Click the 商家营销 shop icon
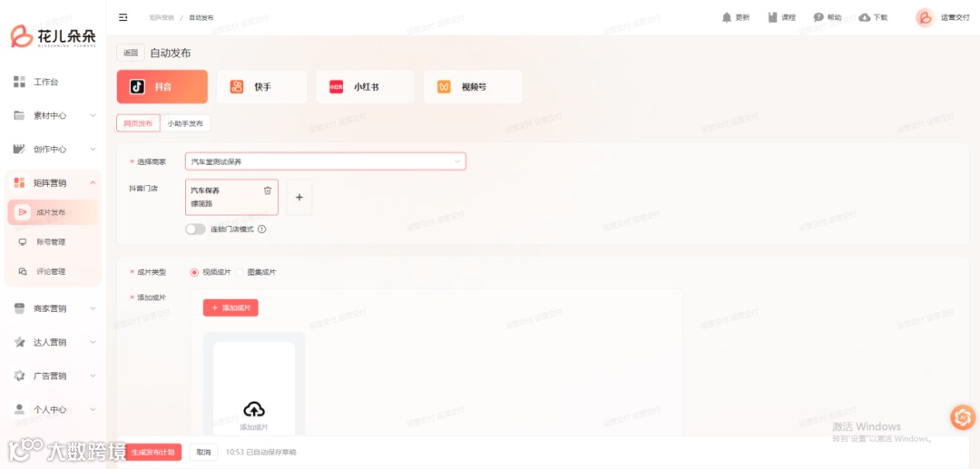Image resolution: width=980 pixels, height=469 pixels. (x=19, y=308)
